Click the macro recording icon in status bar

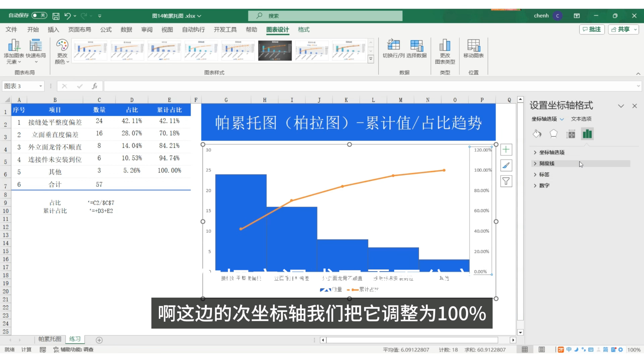point(43,350)
